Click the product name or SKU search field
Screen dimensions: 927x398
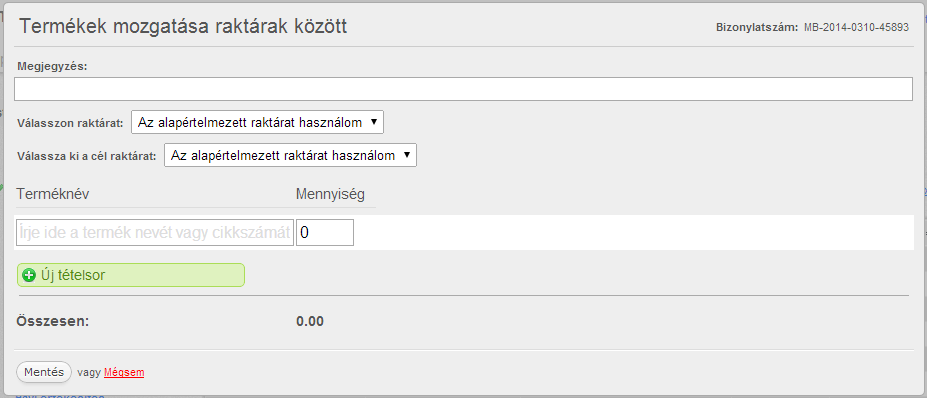point(154,232)
